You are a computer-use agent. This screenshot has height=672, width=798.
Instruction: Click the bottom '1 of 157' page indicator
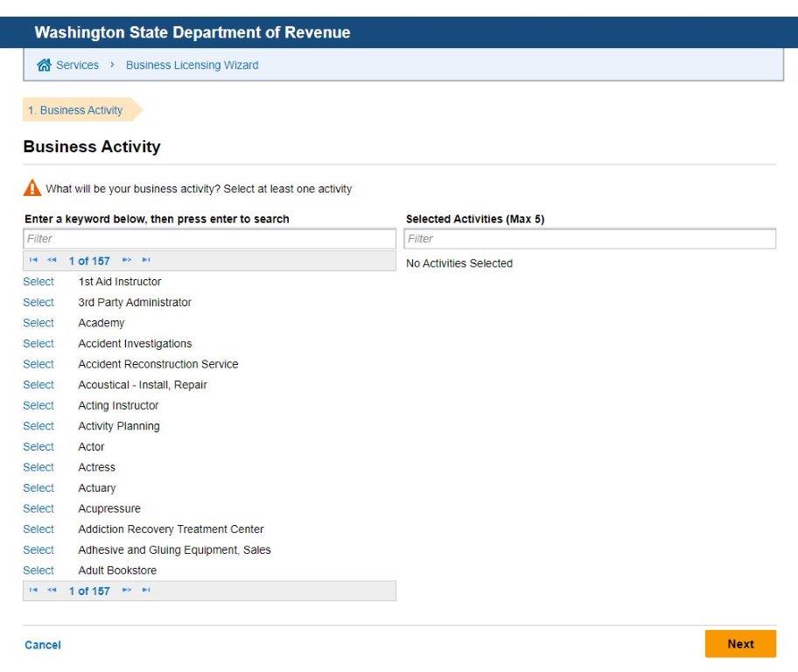click(89, 591)
